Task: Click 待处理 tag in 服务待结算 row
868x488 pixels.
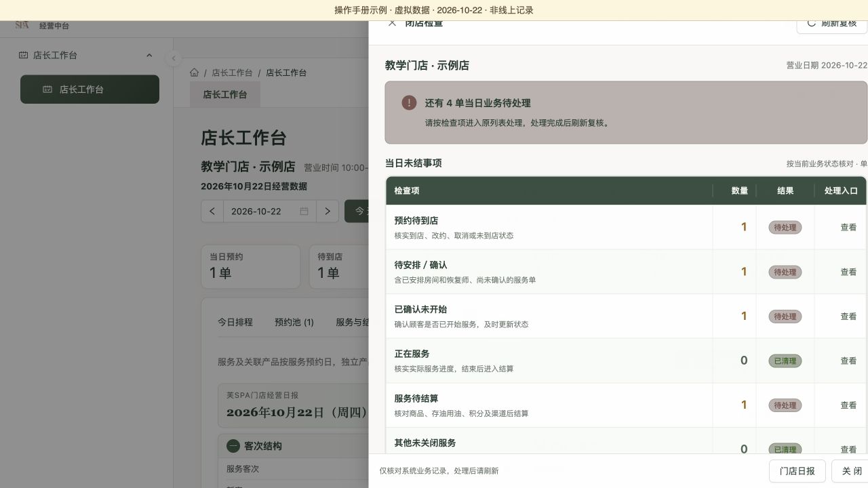Action: click(785, 405)
